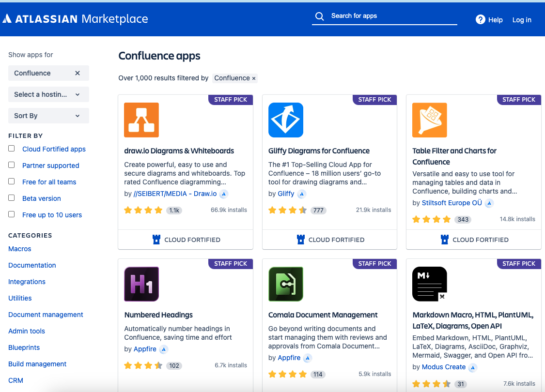Open the Numbered Headings title
Screen dimensions: 545x392
[x=158, y=315]
